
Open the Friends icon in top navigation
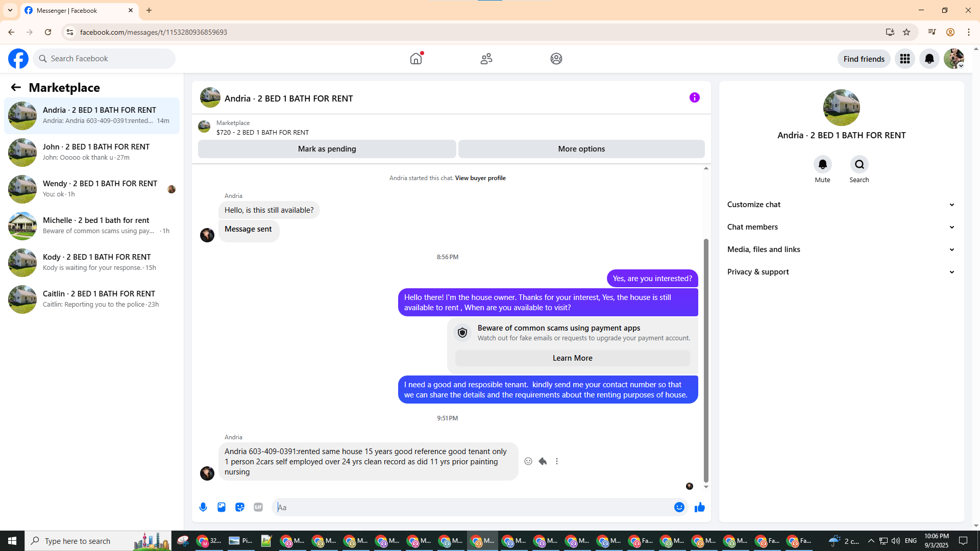click(x=486, y=59)
